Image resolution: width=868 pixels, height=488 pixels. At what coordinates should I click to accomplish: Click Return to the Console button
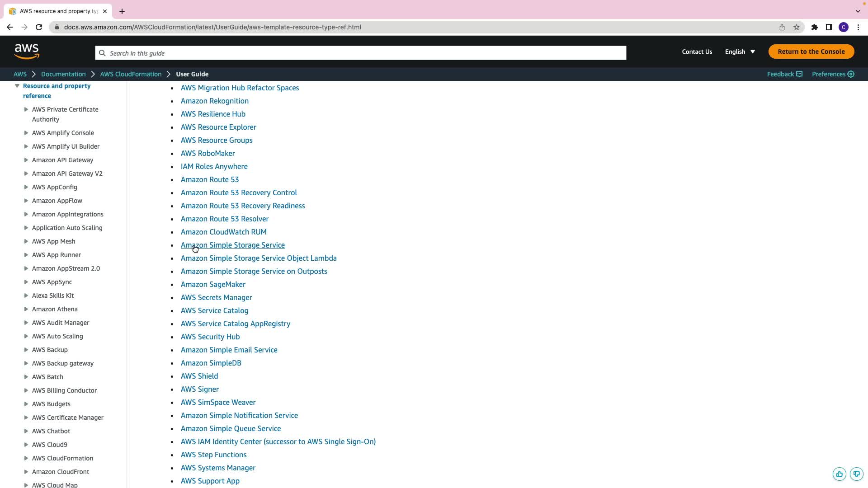[x=811, y=52]
